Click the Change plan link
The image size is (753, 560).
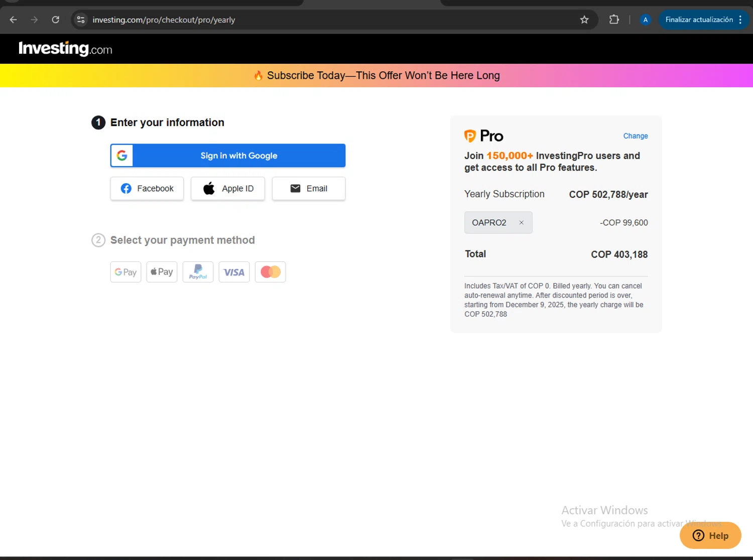tap(636, 136)
